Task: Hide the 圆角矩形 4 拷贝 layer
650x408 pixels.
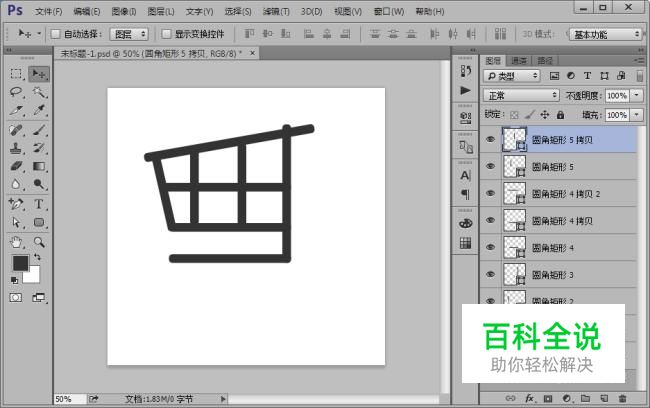Action: [490, 220]
